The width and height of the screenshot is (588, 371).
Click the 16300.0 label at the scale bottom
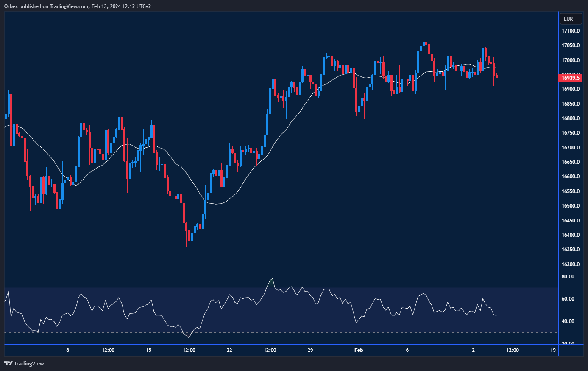pyautogui.click(x=570, y=264)
